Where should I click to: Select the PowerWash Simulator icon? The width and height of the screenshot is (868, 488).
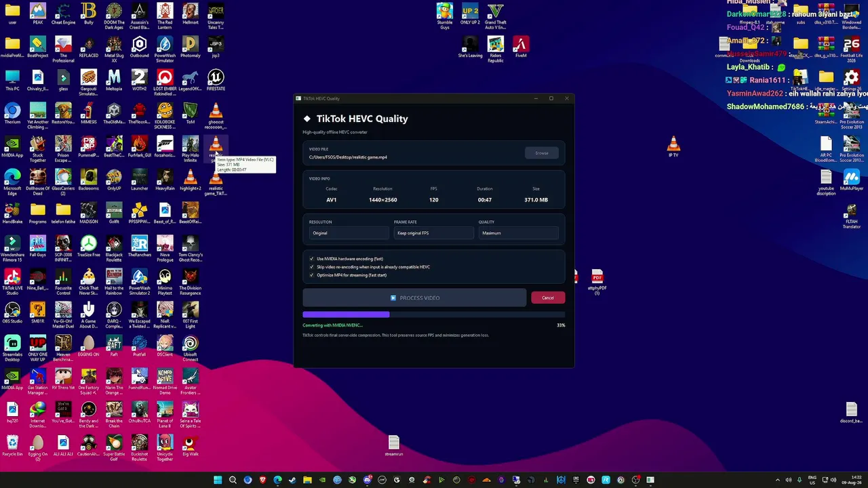click(165, 49)
